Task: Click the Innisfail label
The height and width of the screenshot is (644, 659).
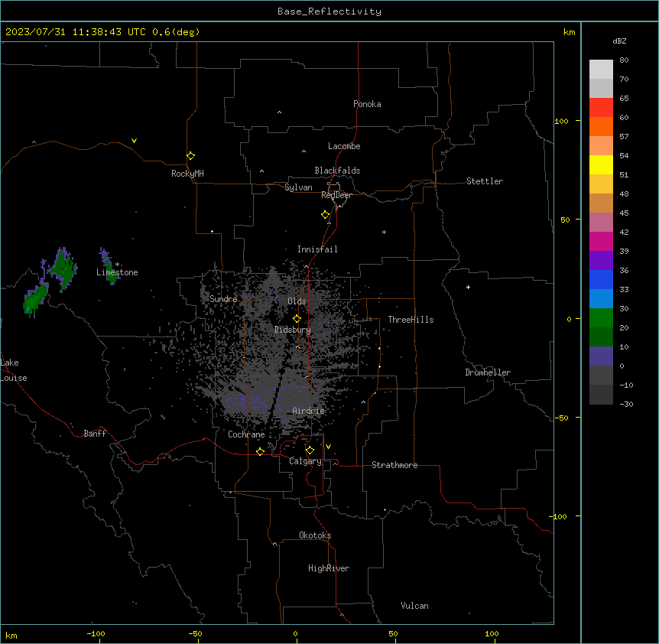Action: pyautogui.click(x=317, y=249)
